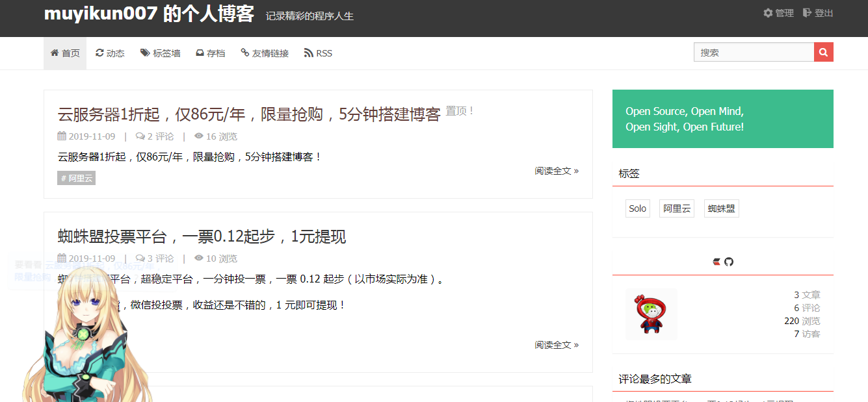868x402 pixels.
Task: Select the 蜘蛛盟 tag in sidebar
Action: tap(722, 208)
